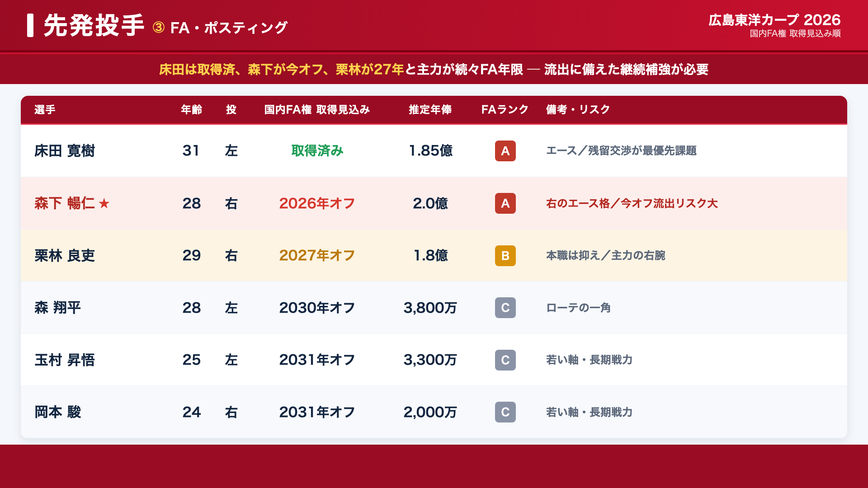This screenshot has height=488, width=868.
Task: Click the C rank badge for 森 翔平
Action: pyautogui.click(x=505, y=308)
